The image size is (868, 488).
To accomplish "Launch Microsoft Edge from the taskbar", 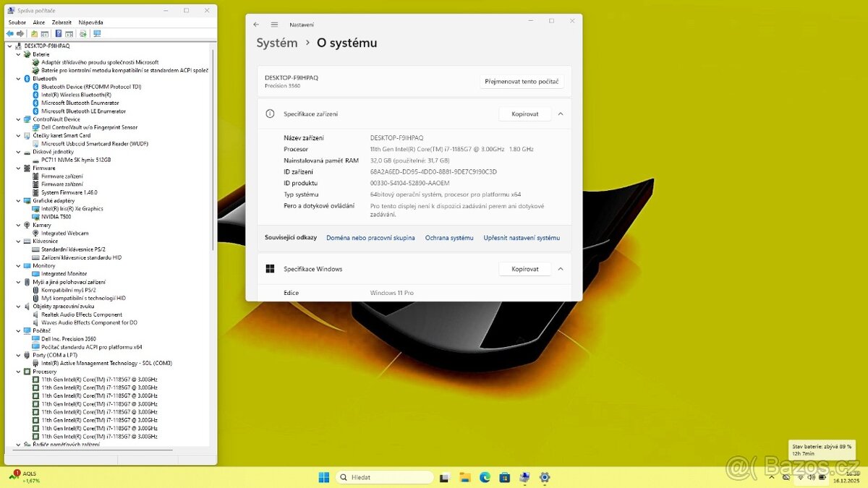I will [x=485, y=477].
